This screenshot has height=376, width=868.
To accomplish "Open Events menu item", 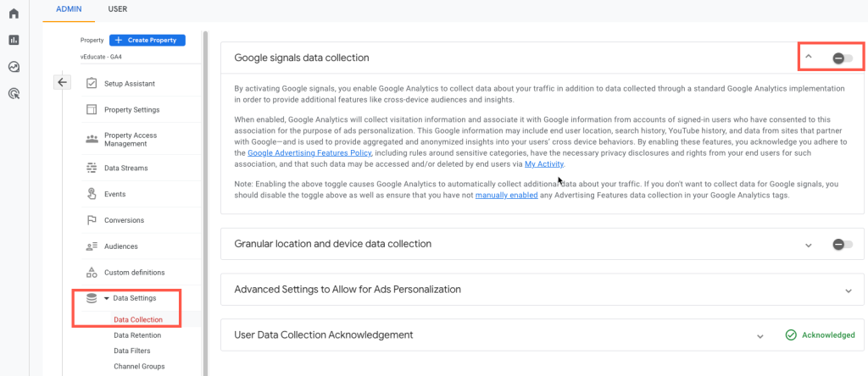I will [x=114, y=194].
